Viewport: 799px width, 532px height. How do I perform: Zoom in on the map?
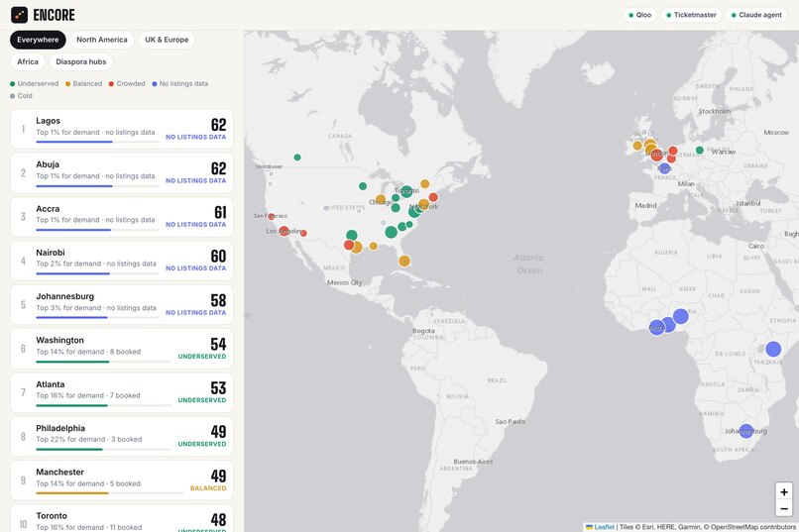(784, 491)
